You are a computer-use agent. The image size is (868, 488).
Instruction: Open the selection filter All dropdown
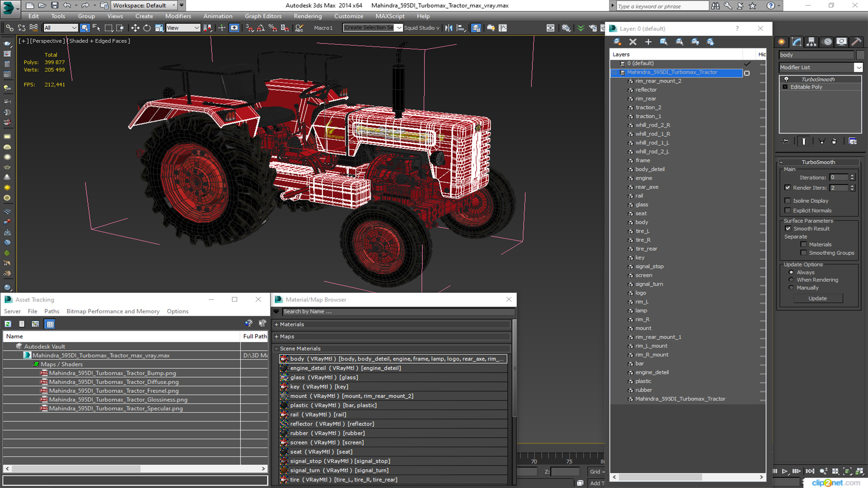61,28
